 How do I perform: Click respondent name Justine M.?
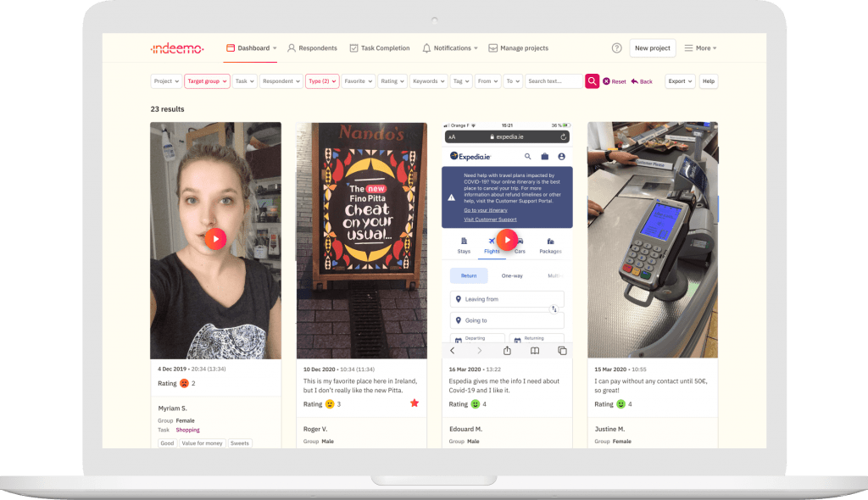(609, 429)
